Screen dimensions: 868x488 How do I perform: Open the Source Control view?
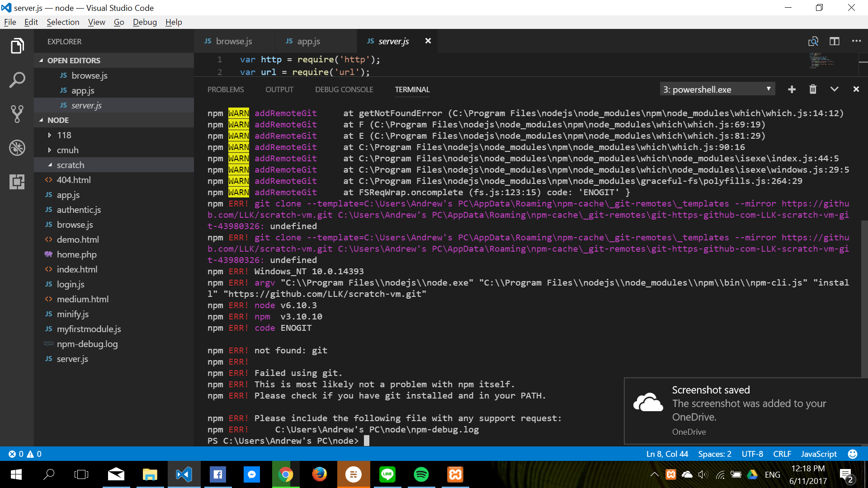(17, 113)
